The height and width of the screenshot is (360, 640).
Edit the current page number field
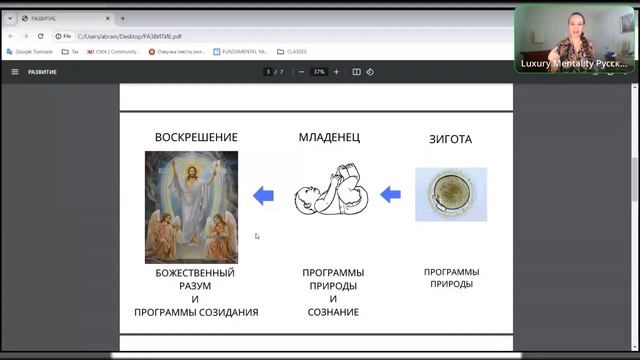point(268,72)
